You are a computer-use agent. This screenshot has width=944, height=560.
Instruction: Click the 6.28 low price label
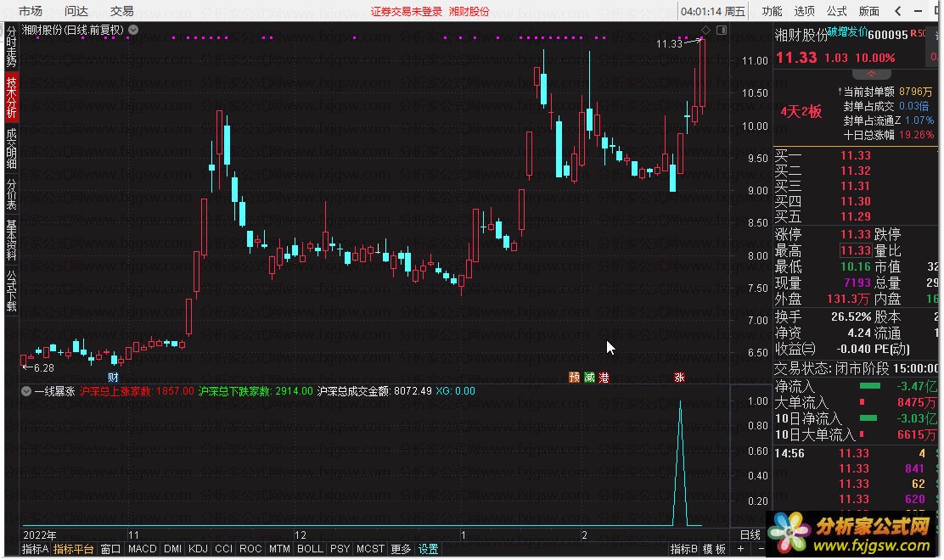click(44, 368)
